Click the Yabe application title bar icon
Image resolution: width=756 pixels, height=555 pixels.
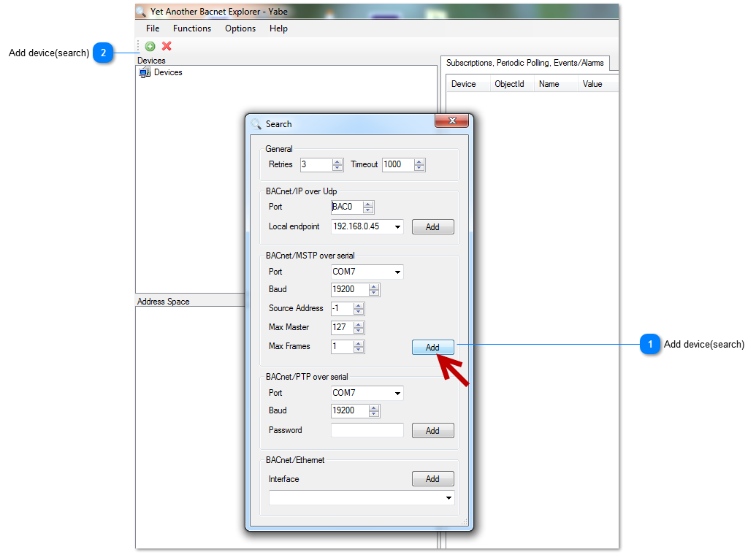141,11
